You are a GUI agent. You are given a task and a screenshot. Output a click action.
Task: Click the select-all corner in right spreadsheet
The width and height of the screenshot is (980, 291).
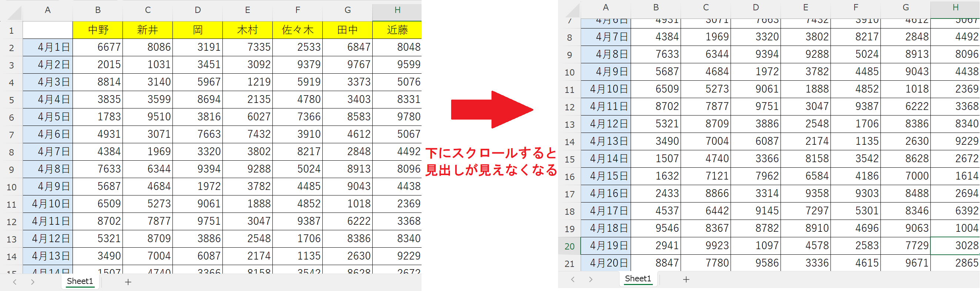coord(571,10)
